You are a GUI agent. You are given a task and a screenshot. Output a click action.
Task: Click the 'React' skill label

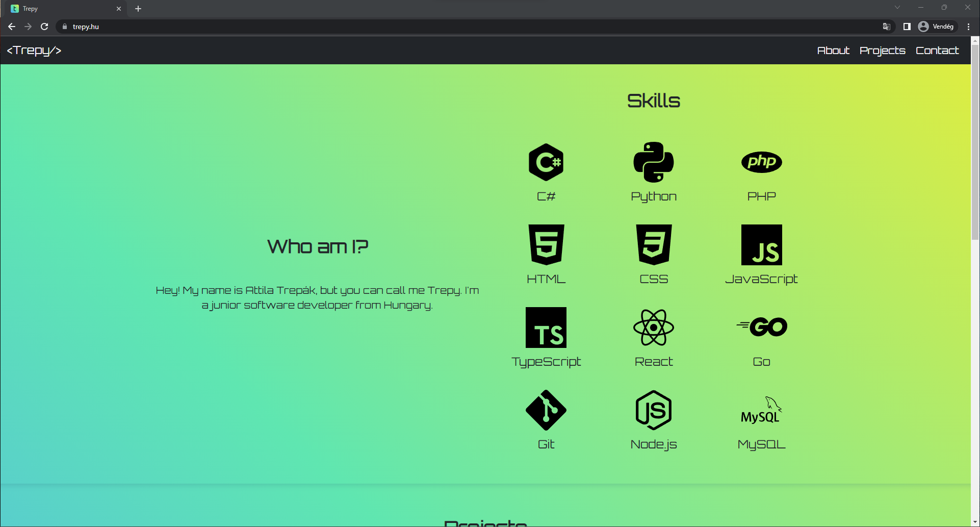(654, 362)
